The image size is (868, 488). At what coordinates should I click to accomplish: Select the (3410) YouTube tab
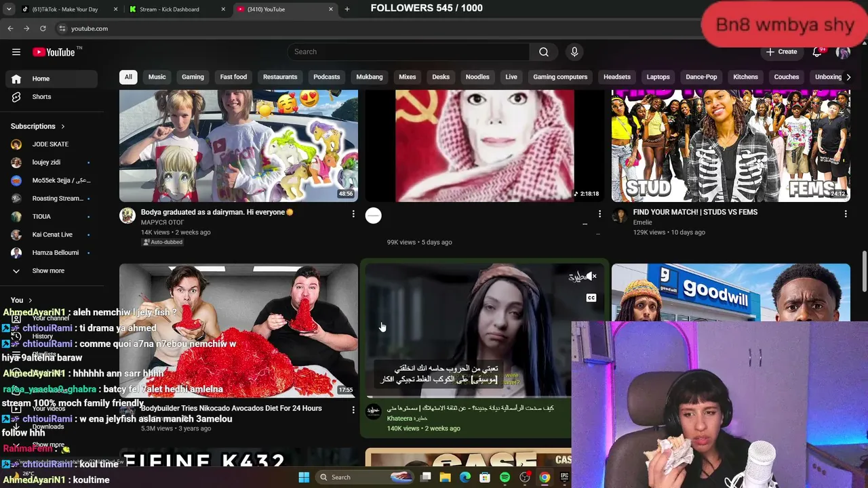click(x=285, y=9)
